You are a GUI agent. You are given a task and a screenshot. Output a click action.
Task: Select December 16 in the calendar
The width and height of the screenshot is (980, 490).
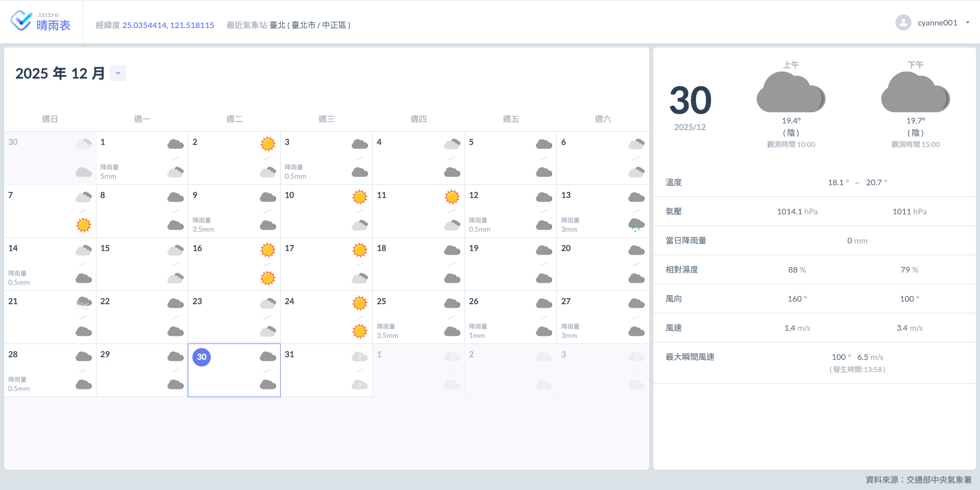pos(234,264)
